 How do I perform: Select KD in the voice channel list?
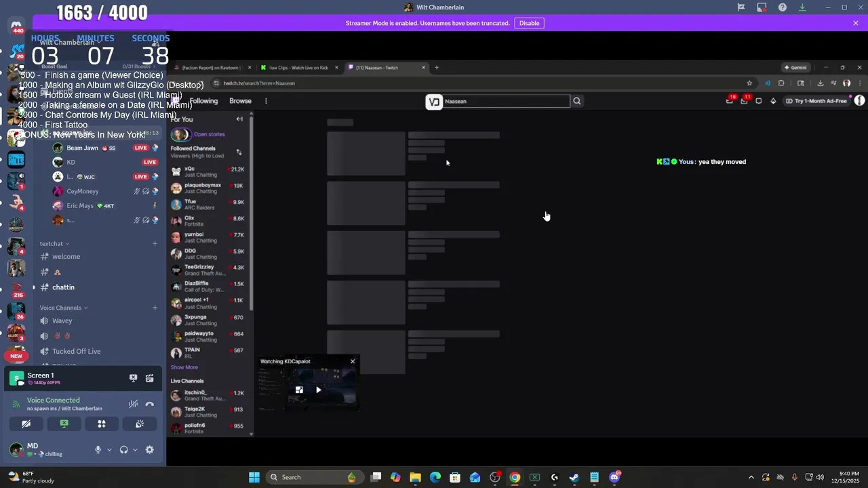pyautogui.click(x=105, y=162)
